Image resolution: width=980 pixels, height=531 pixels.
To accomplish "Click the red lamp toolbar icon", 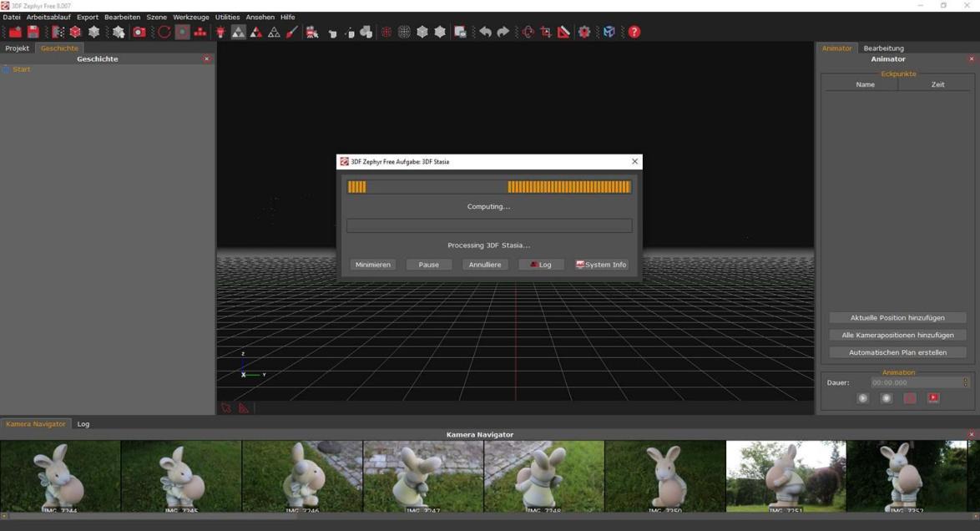I will 220,32.
